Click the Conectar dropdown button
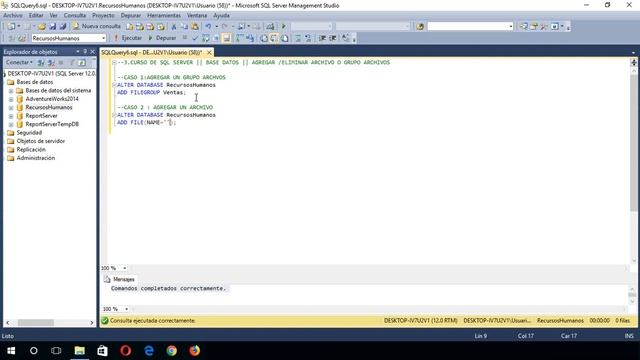This screenshot has height=360, width=640. 19,62
